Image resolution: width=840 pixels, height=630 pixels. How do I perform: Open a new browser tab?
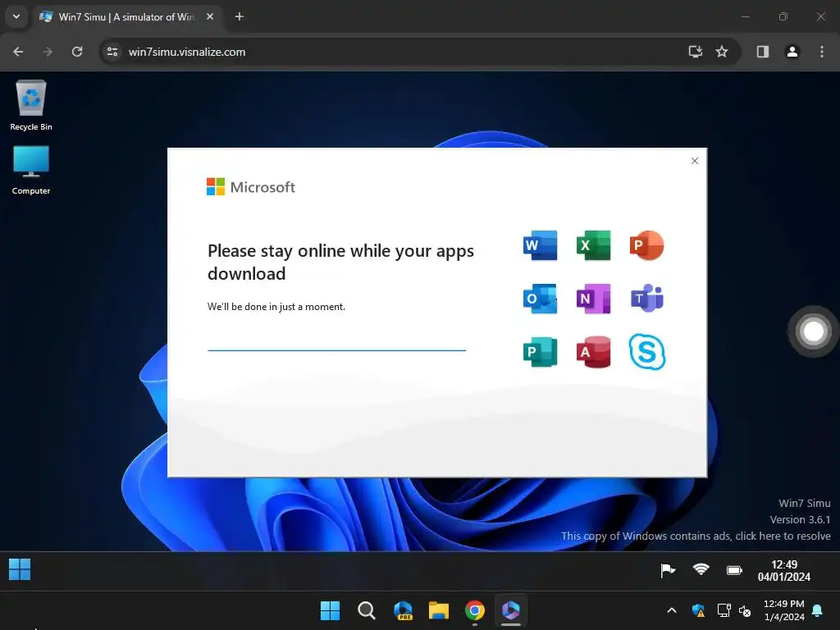point(240,16)
